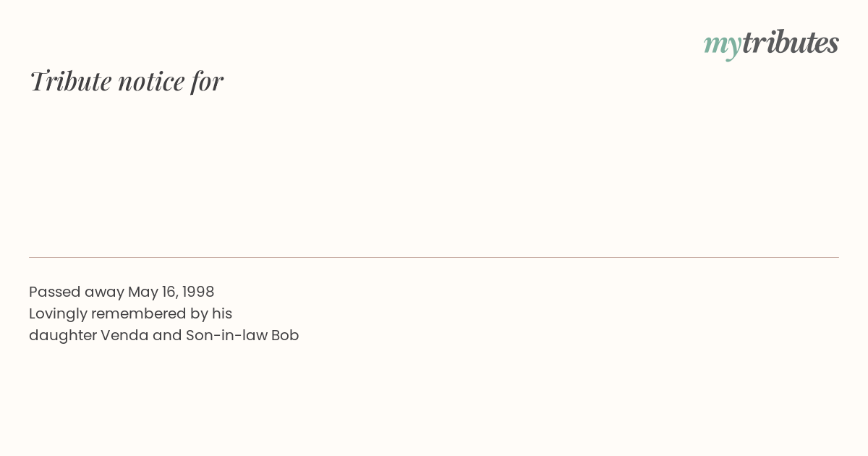Select the "Tribute notice for" heading
Screen dimensions: 868x456
127,81
